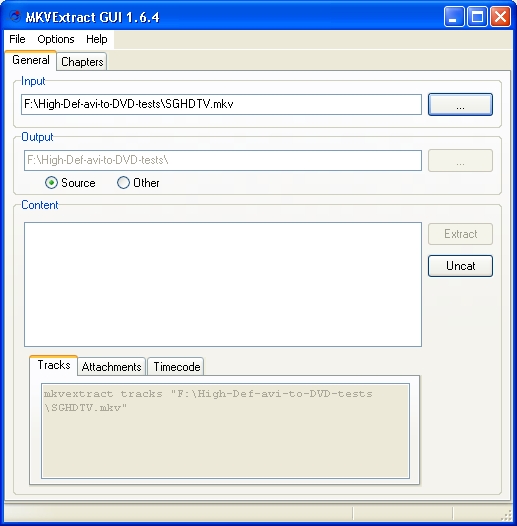Select the General tab

31,60
